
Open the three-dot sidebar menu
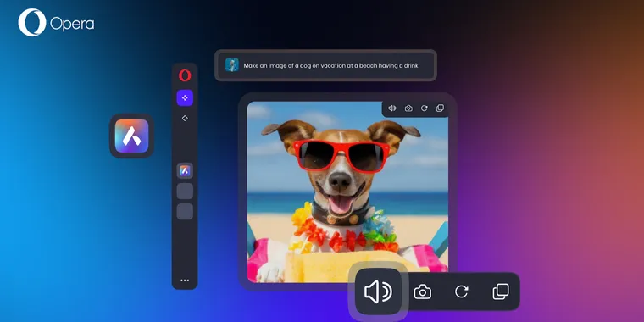[185, 280]
